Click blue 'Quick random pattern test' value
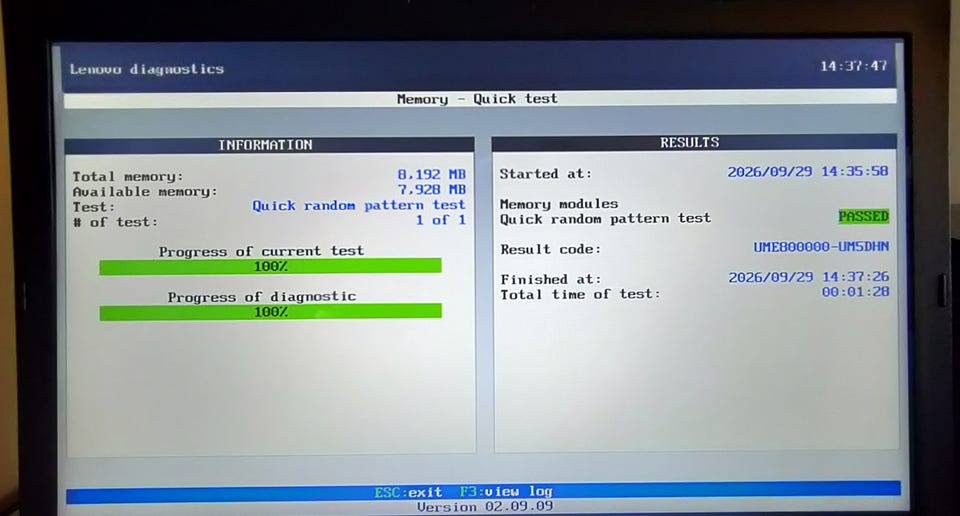The height and width of the screenshot is (516, 960). (x=359, y=205)
